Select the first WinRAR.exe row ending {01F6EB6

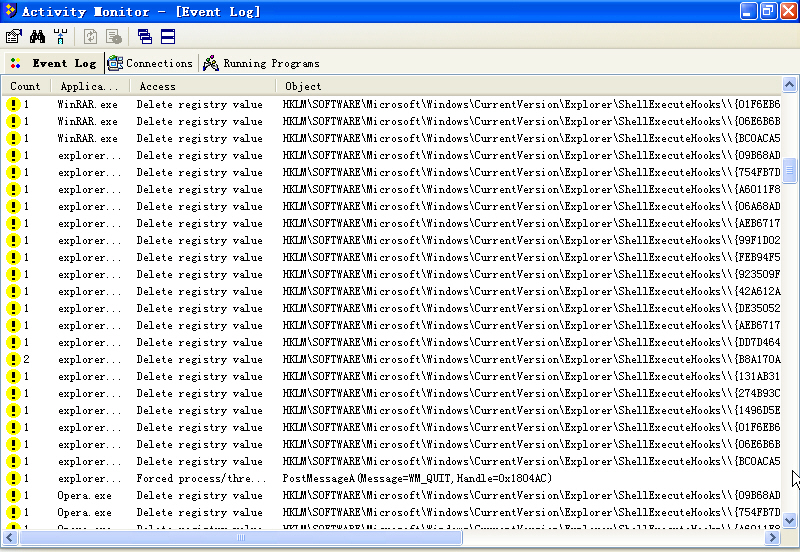pyautogui.click(x=392, y=104)
